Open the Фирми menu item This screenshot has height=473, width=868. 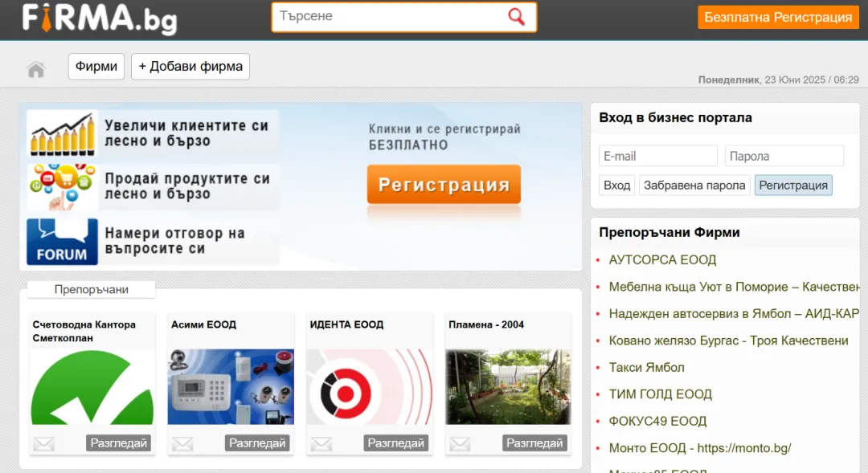pyautogui.click(x=96, y=67)
